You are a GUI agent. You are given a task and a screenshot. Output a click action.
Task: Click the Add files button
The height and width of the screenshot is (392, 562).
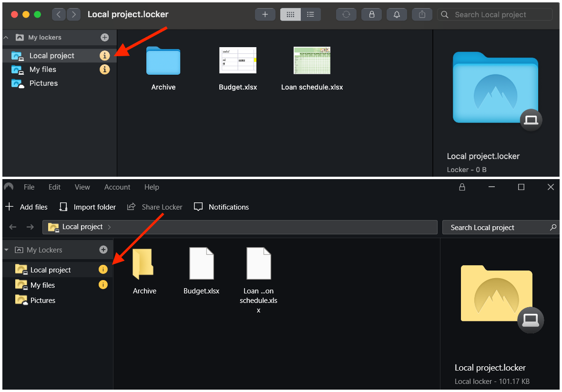(x=26, y=207)
